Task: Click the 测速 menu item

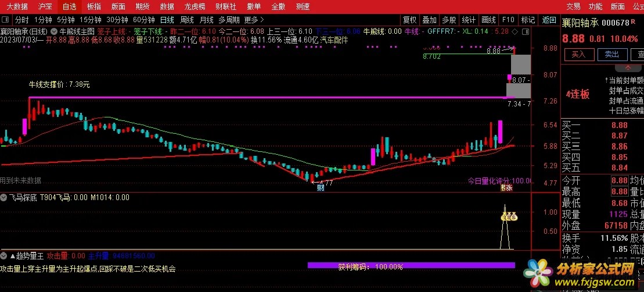Action: [303, 6]
